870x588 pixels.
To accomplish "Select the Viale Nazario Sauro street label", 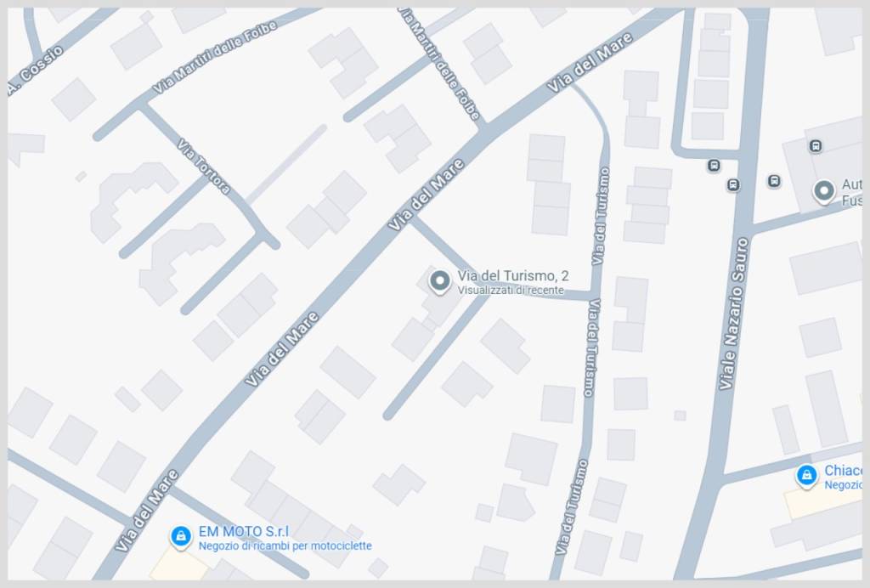I will click(734, 314).
